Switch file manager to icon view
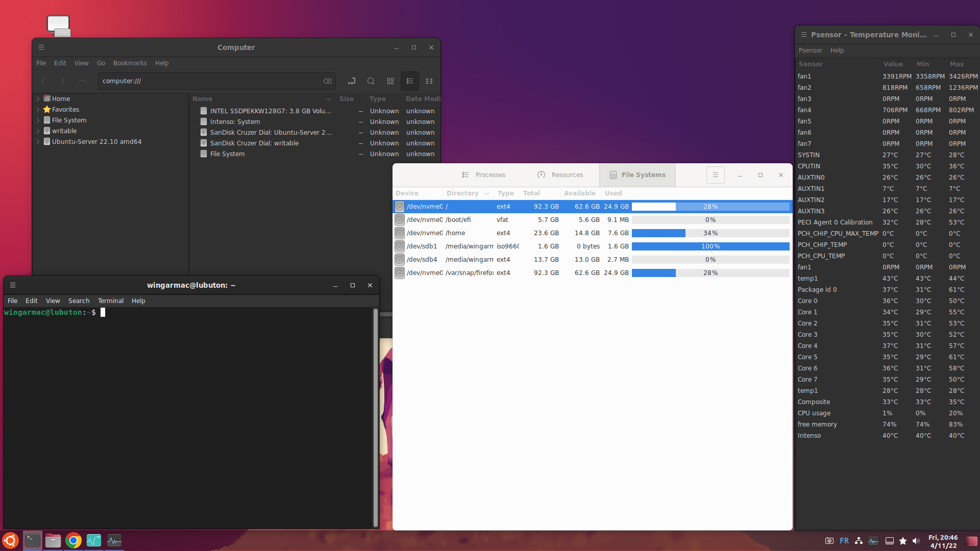The height and width of the screenshot is (551, 980). [x=390, y=81]
